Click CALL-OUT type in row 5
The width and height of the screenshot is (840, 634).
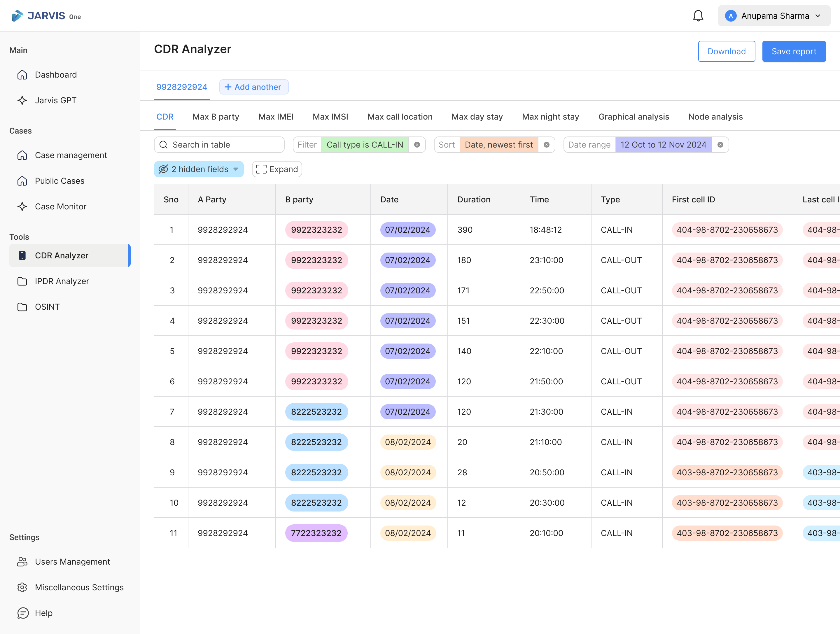tap(621, 351)
